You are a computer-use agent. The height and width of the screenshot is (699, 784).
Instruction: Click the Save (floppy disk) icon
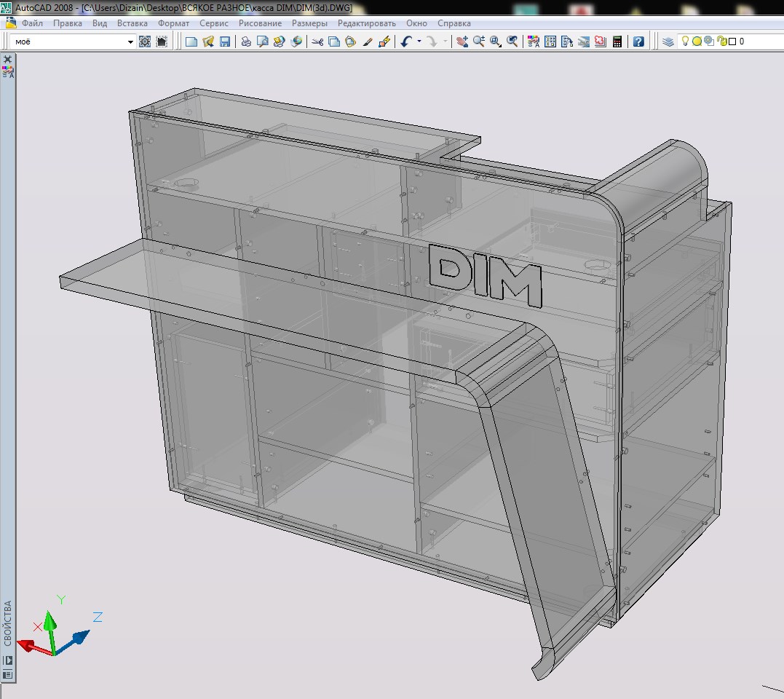click(225, 42)
